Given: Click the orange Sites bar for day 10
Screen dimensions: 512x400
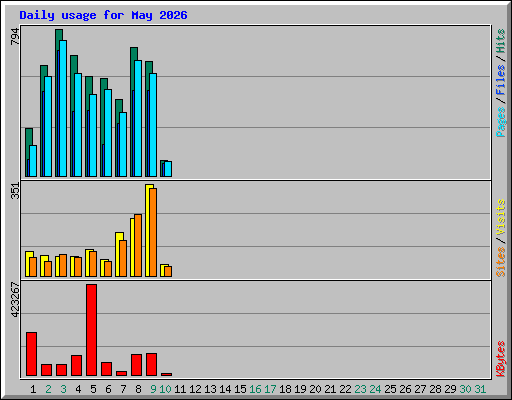Looking at the screenshot, I should pyautogui.click(x=168, y=271).
